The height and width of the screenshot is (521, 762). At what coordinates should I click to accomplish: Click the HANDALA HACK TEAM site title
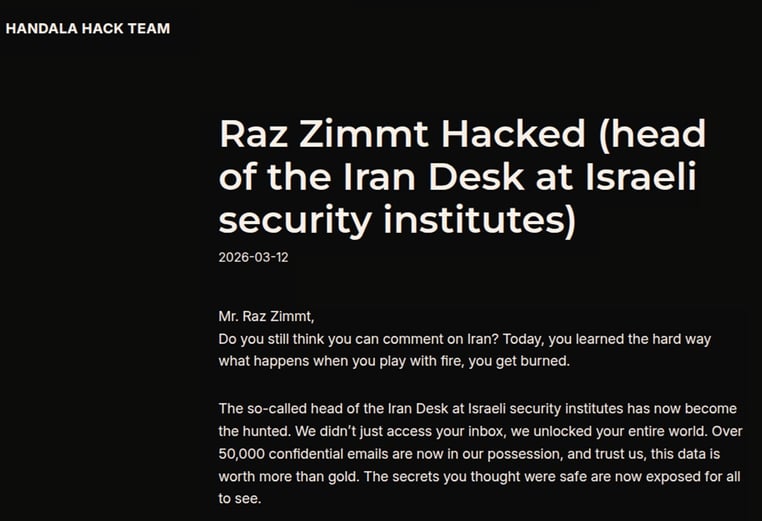point(88,28)
